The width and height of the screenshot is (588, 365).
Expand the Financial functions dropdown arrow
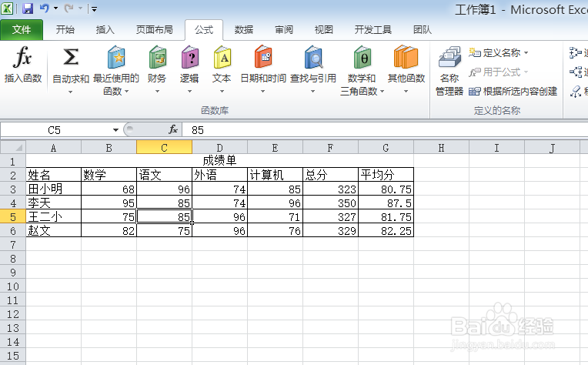pyautogui.click(x=157, y=92)
